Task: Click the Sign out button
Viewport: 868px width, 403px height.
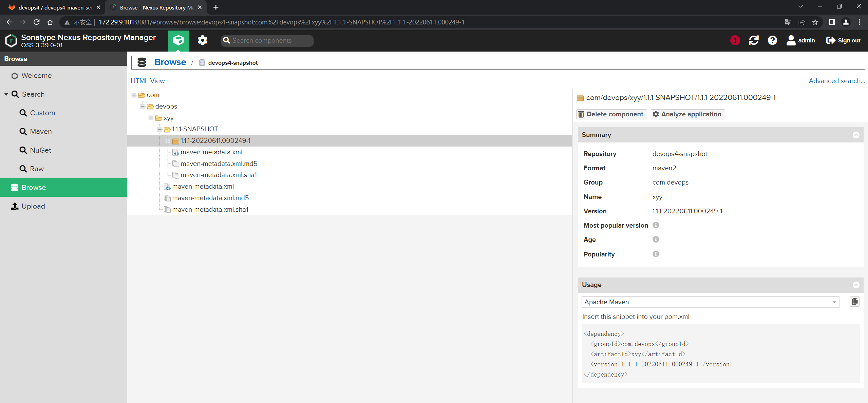Action: (x=843, y=40)
